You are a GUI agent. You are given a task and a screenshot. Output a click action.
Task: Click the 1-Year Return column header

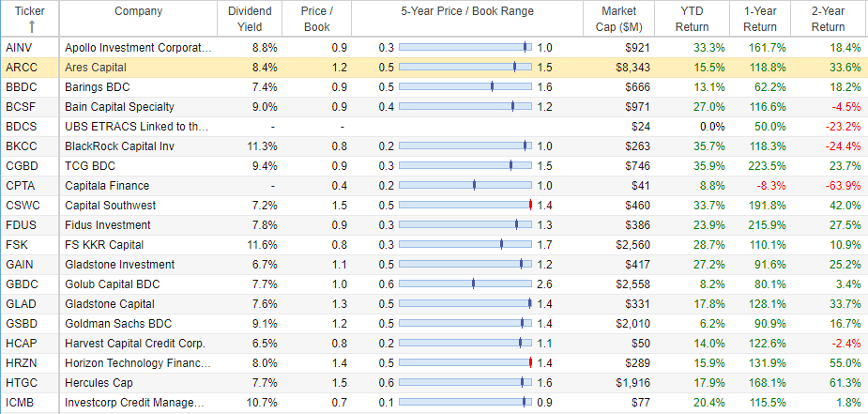(760, 19)
